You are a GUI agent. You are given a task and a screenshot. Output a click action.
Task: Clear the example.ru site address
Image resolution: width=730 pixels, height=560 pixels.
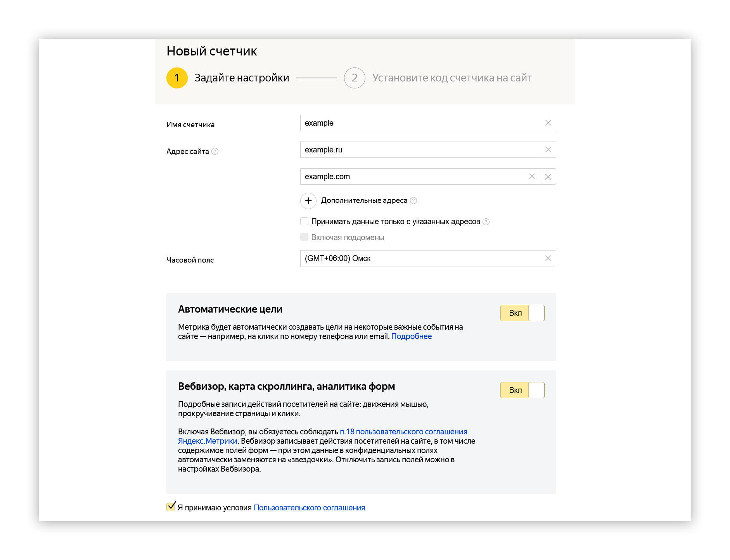[548, 150]
